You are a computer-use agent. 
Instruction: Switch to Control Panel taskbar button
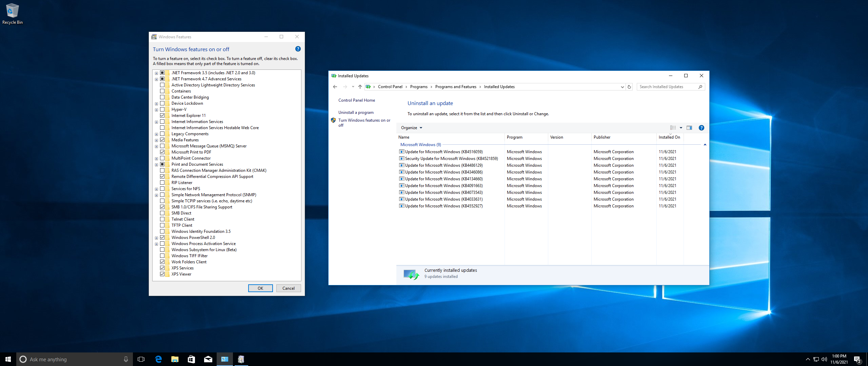click(x=225, y=359)
